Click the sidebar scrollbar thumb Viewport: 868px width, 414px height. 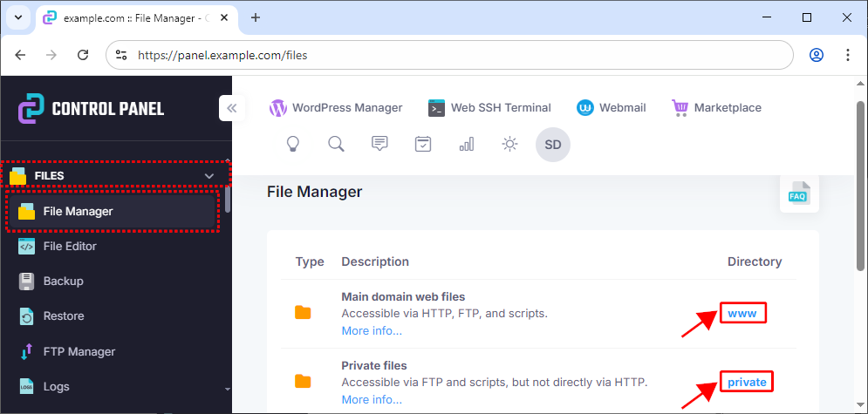[x=228, y=199]
